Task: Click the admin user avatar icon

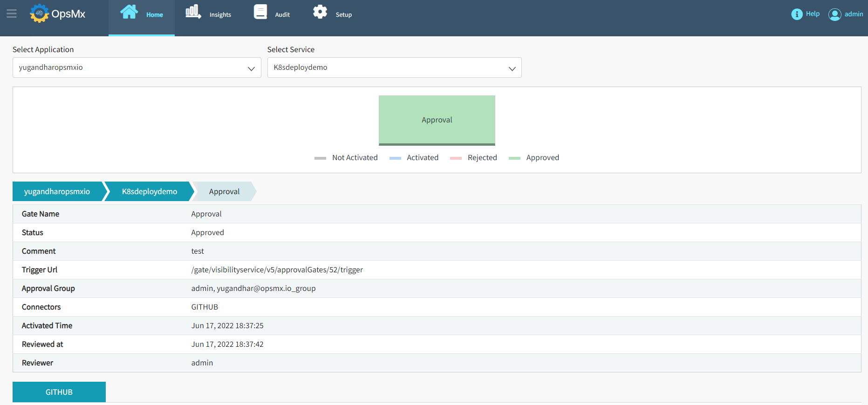Action: pyautogui.click(x=834, y=14)
